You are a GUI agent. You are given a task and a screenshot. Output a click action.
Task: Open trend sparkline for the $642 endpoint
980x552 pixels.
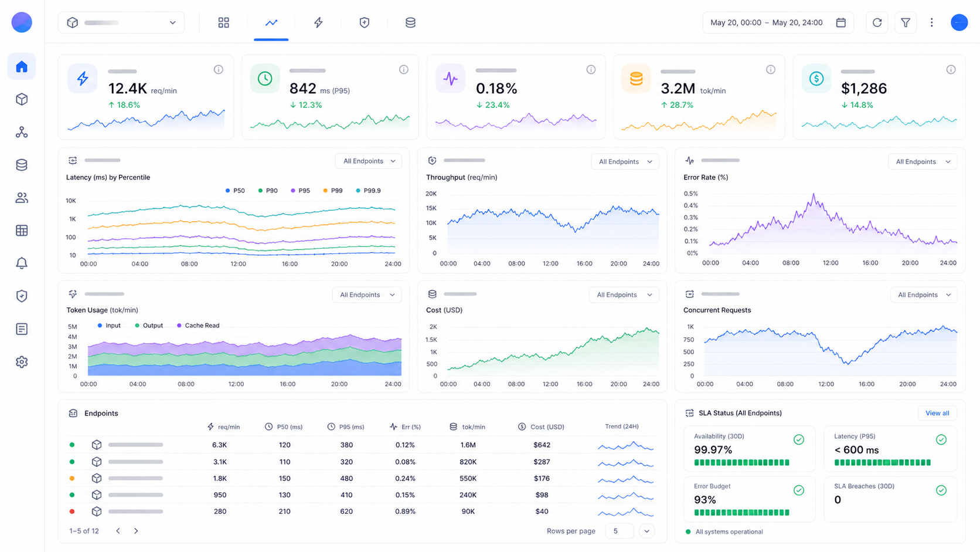click(x=625, y=446)
